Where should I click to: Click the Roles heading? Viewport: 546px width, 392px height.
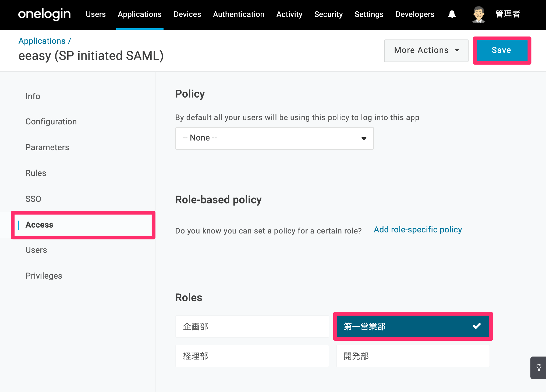189,297
